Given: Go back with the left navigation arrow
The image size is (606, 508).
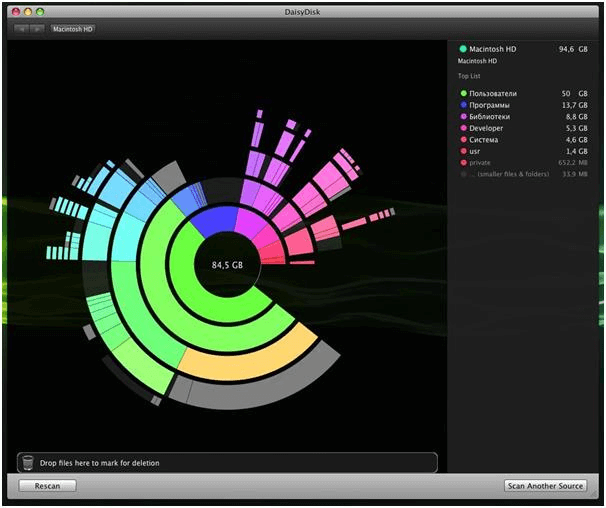Looking at the screenshot, I should (x=22, y=29).
